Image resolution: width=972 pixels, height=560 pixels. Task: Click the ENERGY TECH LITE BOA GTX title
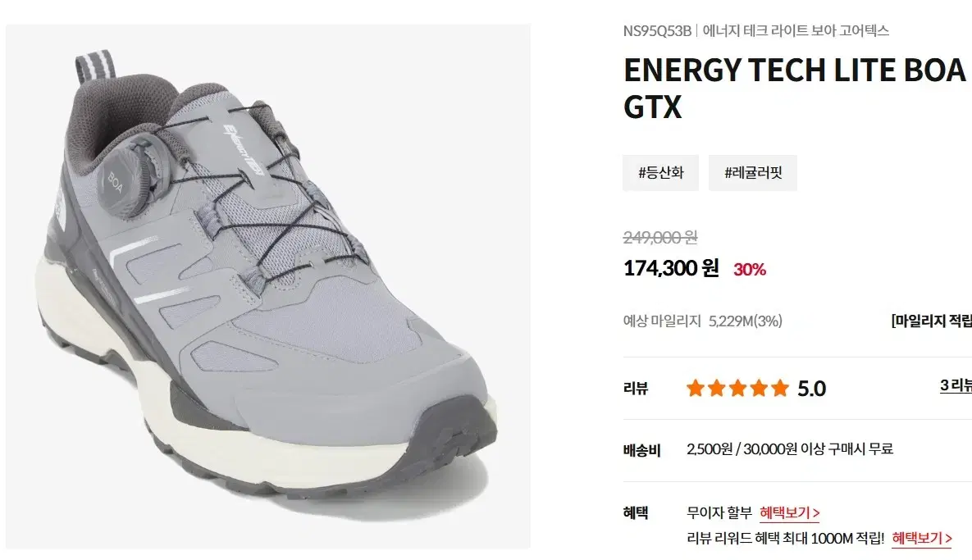(x=795, y=88)
